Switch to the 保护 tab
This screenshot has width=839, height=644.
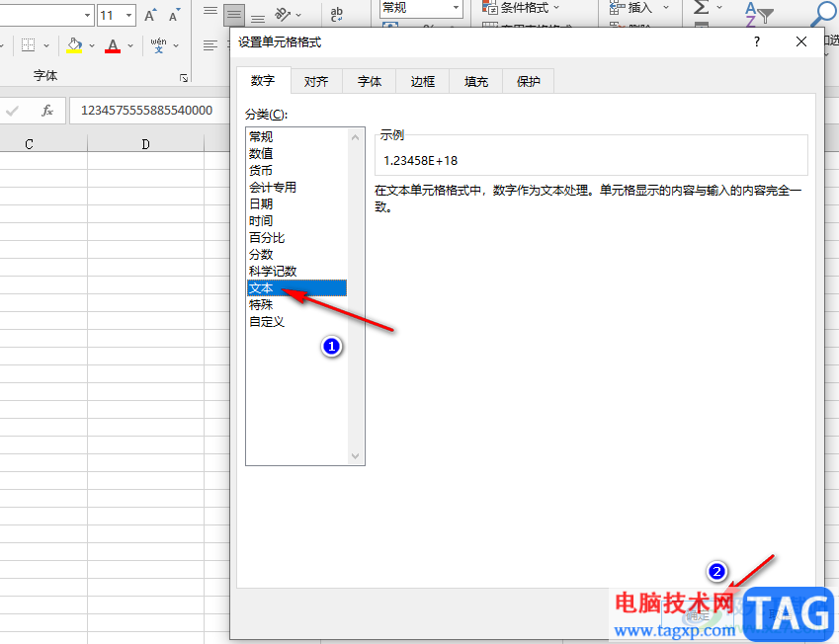tap(528, 81)
